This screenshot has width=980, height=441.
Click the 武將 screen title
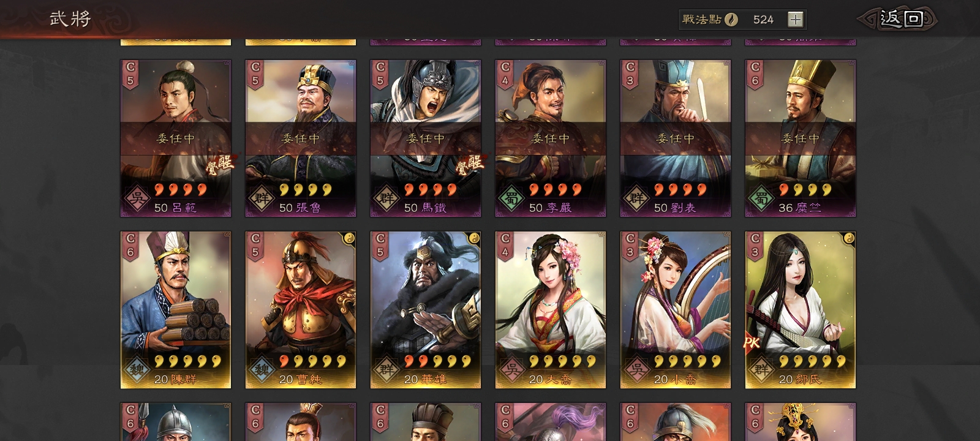coord(70,18)
